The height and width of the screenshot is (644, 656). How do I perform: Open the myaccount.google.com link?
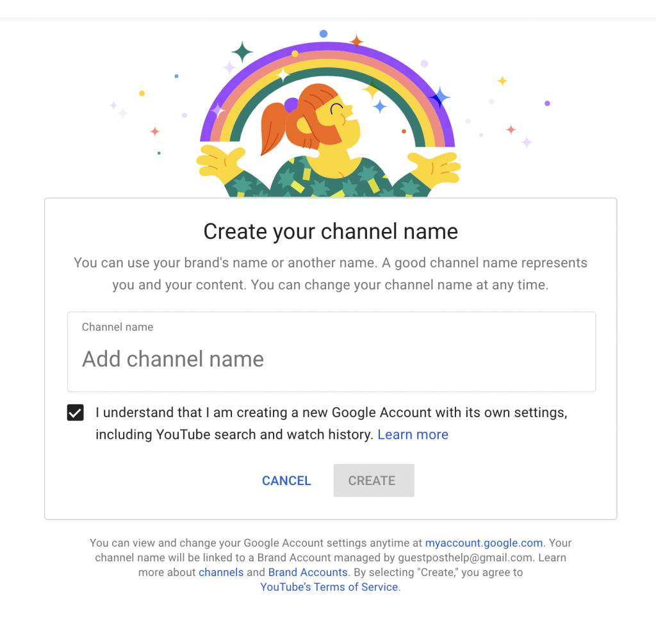[484, 543]
